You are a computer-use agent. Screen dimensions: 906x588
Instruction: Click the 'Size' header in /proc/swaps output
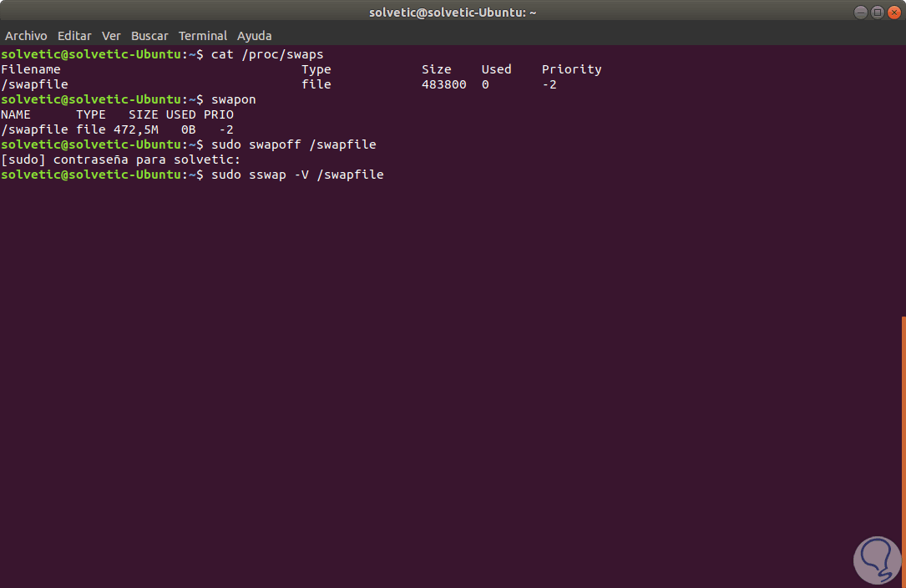pos(436,69)
